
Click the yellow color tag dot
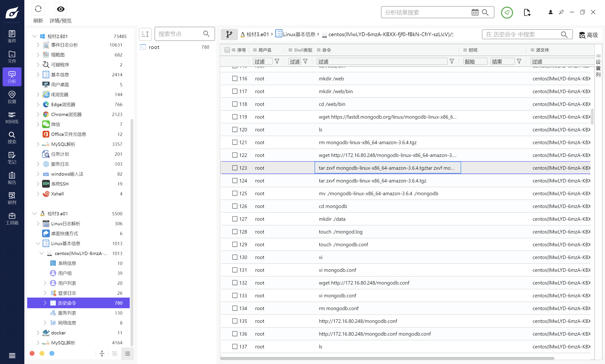coord(42,353)
